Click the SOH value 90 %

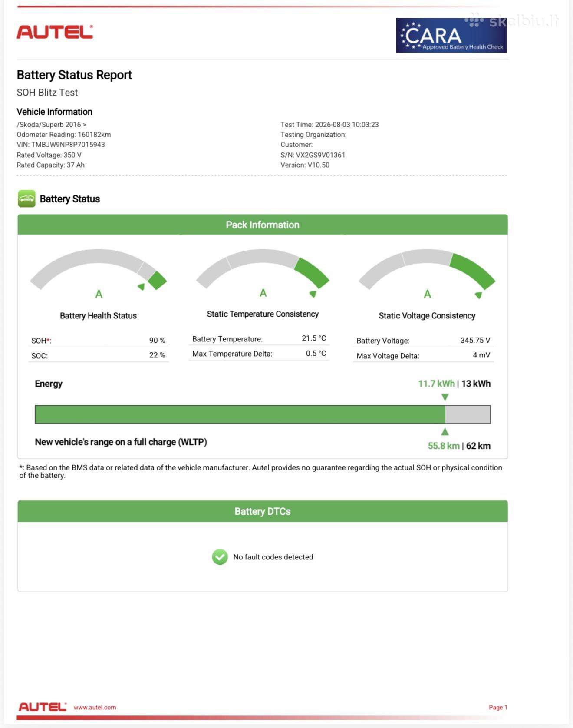click(157, 341)
